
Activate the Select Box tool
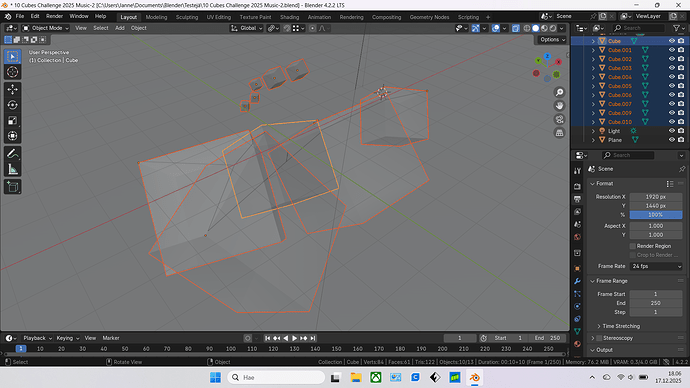pyautogui.click(x=12, y=57)
